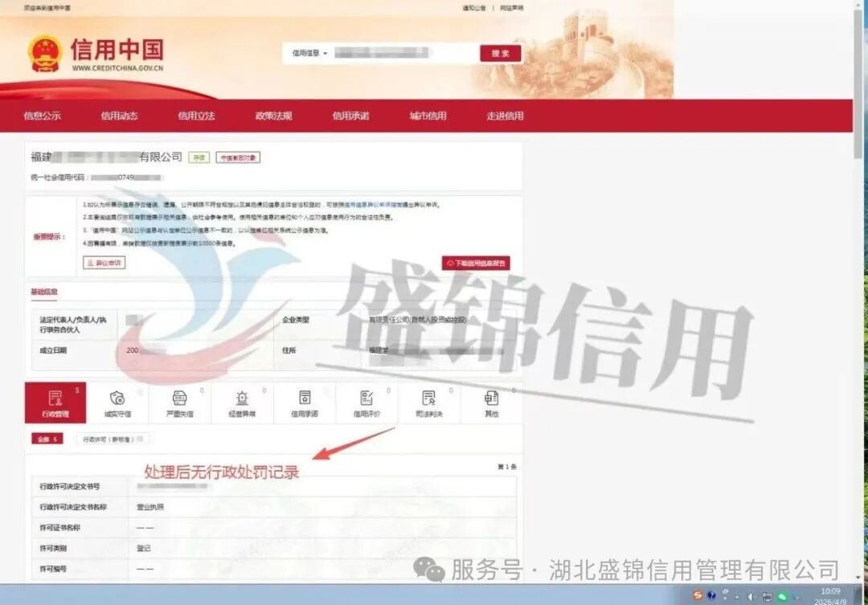
Task: Open the 走进信用 navigation menu
Action: (x=505, y=116)
